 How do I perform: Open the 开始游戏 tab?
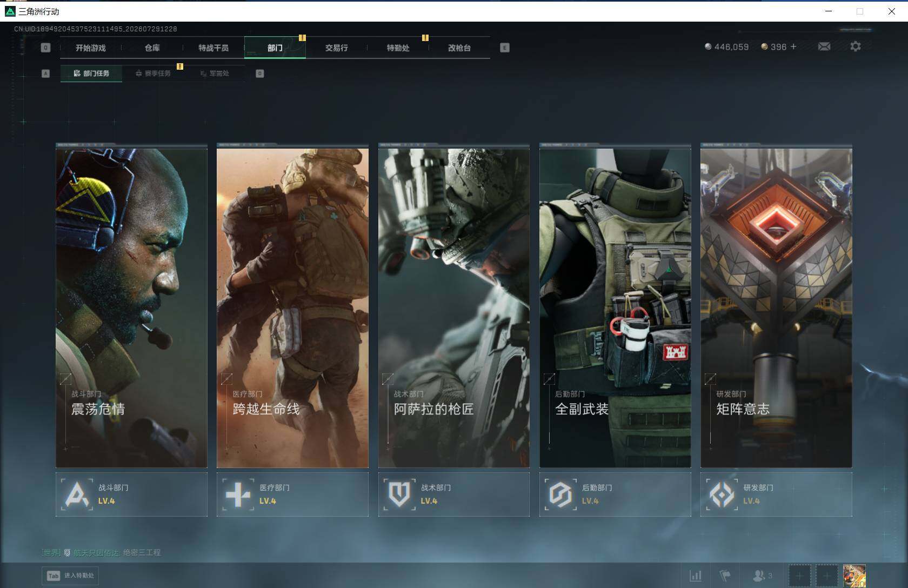coord(91,48)
